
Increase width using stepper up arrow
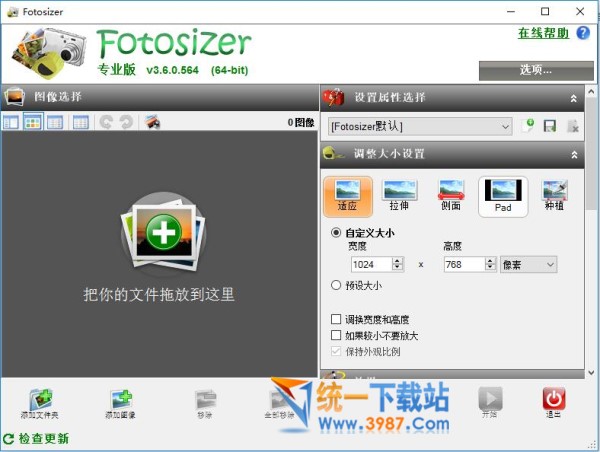coord(397,261)
